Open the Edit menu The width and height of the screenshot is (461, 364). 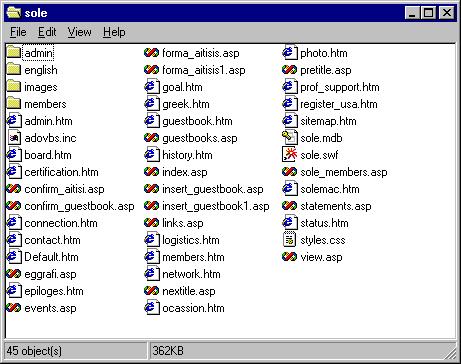point(47,32)
